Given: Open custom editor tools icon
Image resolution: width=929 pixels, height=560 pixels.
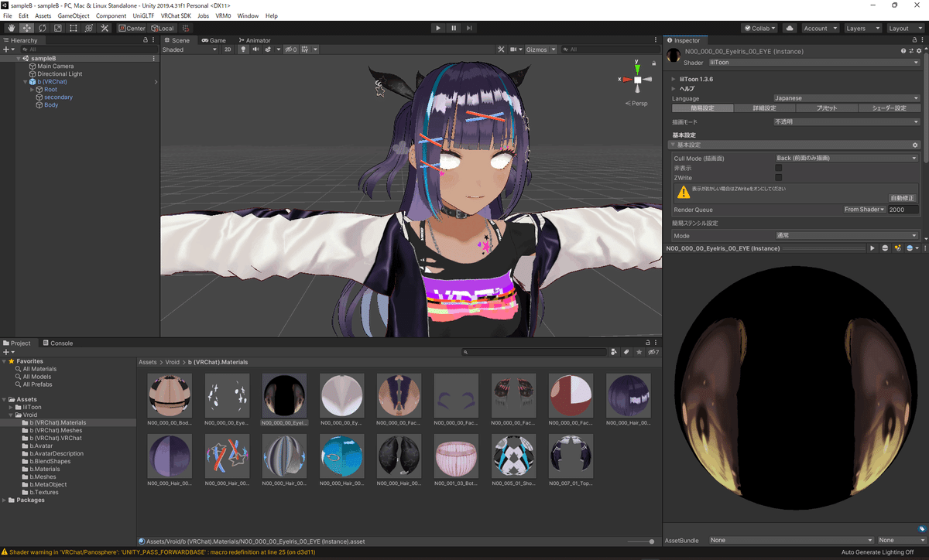Looking at the screenshot, I should coord(105,28).
